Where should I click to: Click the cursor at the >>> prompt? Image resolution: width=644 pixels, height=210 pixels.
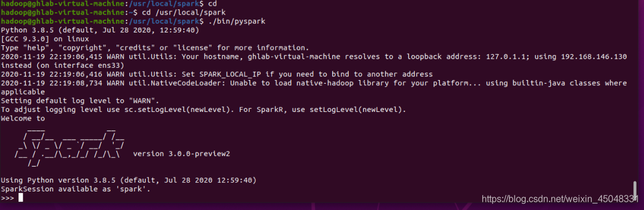coord(20,198)
